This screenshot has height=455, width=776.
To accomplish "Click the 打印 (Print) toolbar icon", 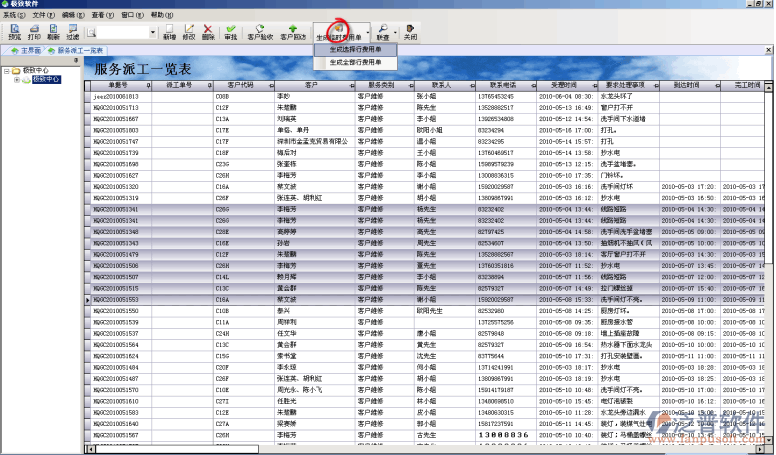I will [34, 31].
